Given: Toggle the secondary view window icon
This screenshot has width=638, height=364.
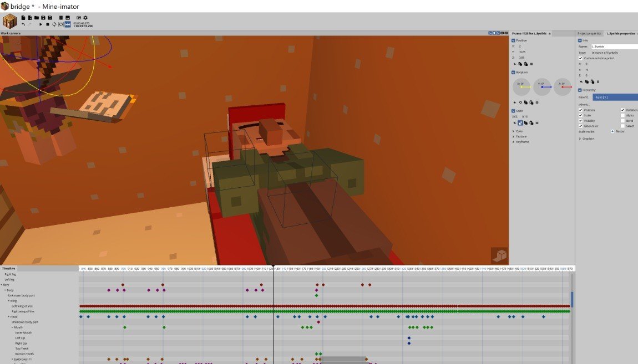Looking at the screenshot, I should 79,18.
